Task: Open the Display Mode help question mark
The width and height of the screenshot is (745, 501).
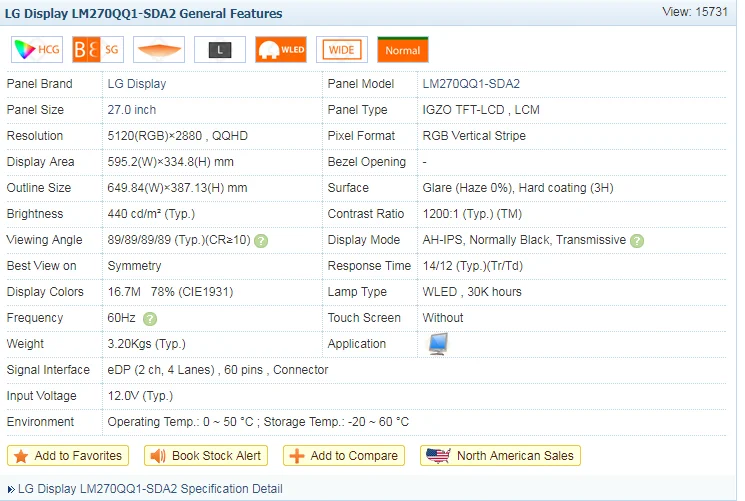Action: click(637, 241)
